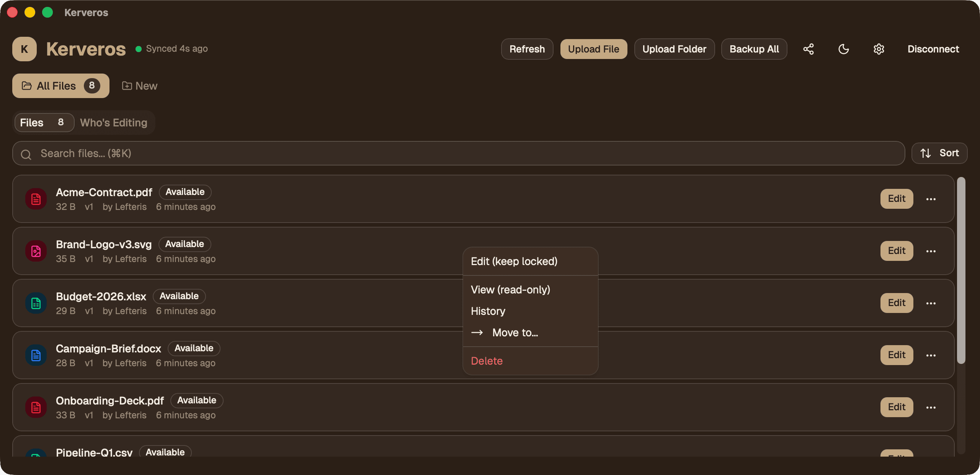Screen dimensions: 980x475
Task: Click the share icon in header
Action: point(808,49)
